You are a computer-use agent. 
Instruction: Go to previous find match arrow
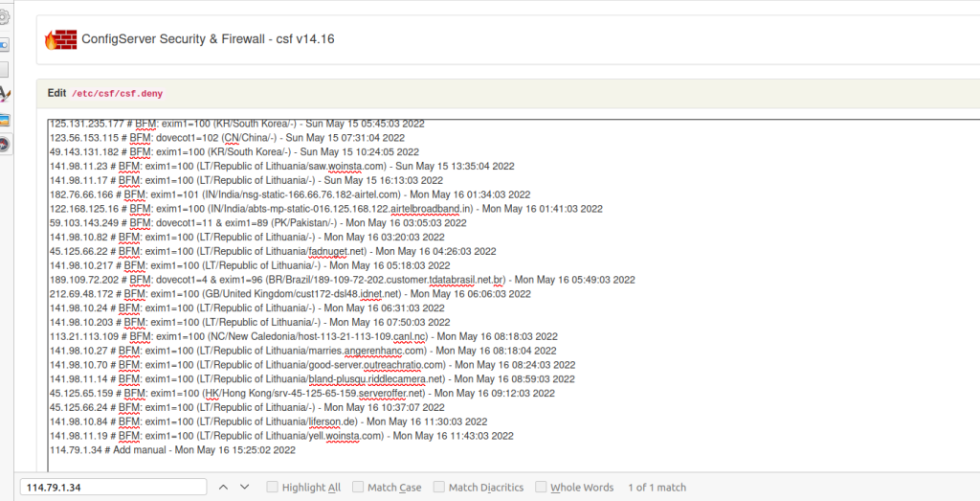coord(223,488)
